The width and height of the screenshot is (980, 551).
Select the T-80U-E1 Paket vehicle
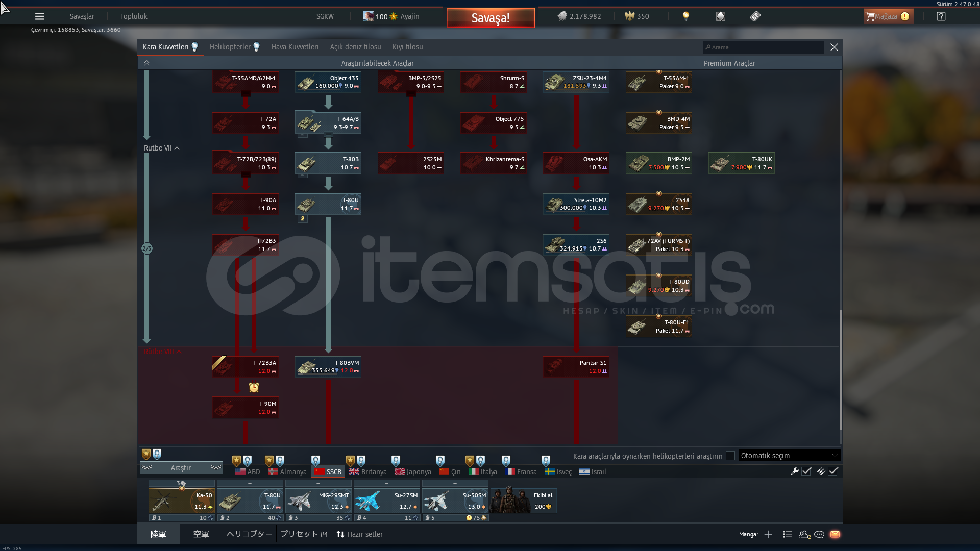(x=659, y=327)
